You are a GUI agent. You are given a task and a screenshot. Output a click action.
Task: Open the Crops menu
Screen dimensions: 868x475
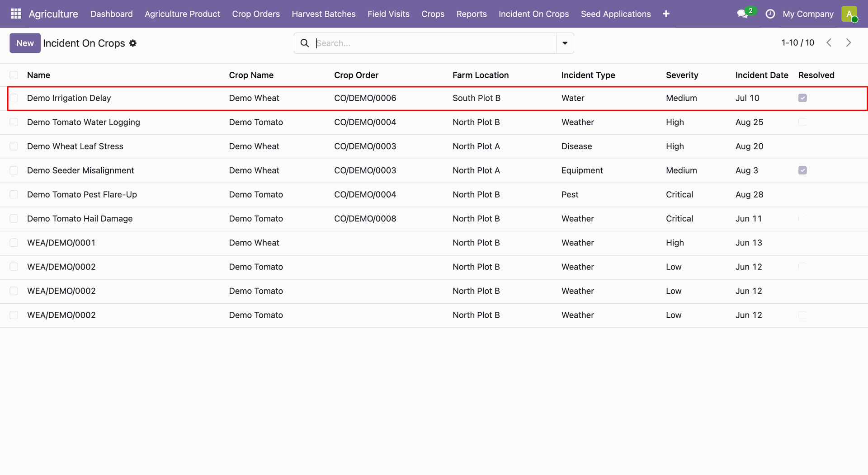click(x=433, y=14)
